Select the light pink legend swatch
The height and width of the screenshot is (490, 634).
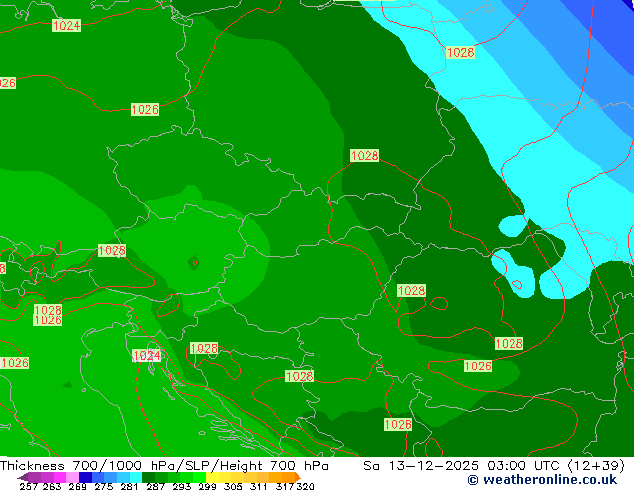[72, 477]
